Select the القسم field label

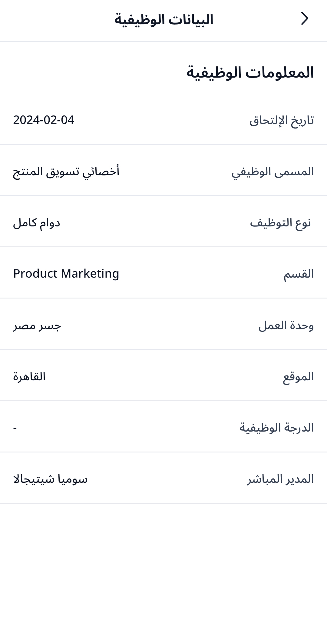pos(299,274)
